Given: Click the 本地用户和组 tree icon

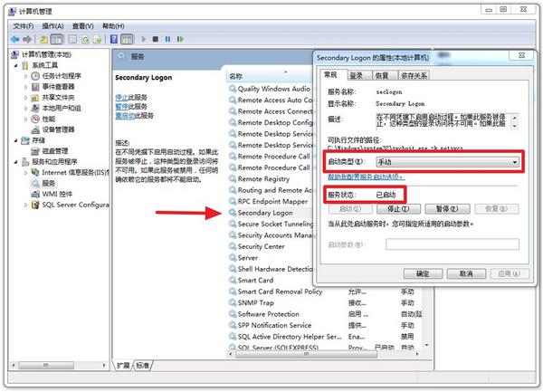Looking at the screenshot, I should click(35, 109).
